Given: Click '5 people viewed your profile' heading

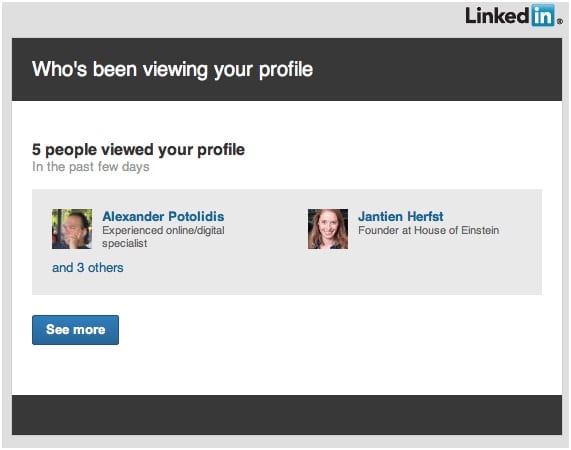Looking at the screenshot, I should pyautogui.click(x=138, y=150).
